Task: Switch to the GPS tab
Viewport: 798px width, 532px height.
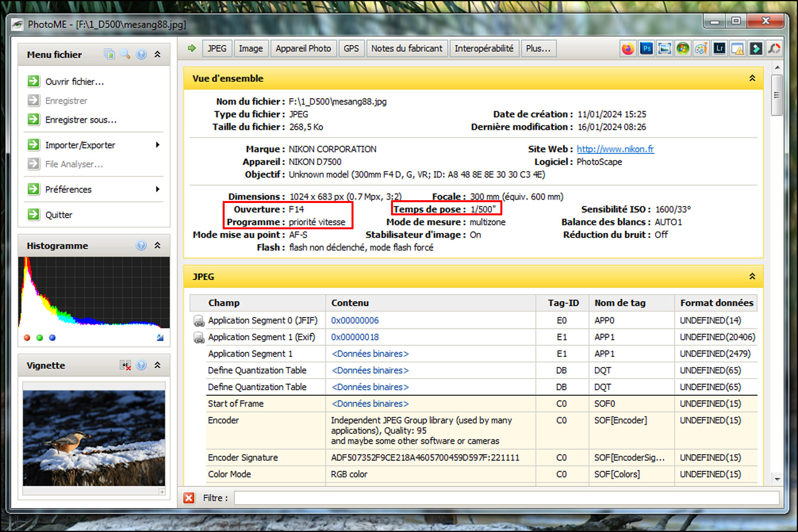Action: (350, 48)
